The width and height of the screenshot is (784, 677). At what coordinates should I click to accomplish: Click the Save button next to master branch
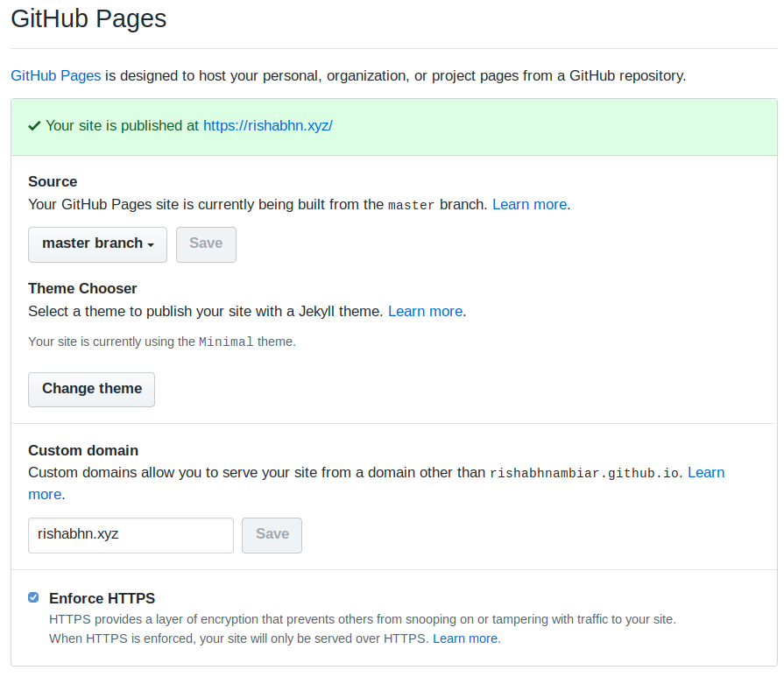pos(206,244)
